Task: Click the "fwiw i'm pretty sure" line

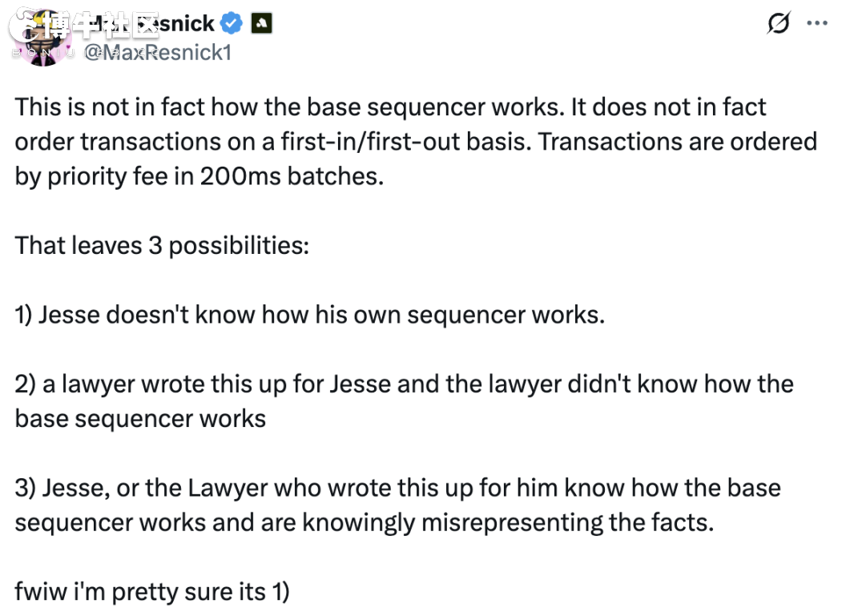Action: (152, 592)
